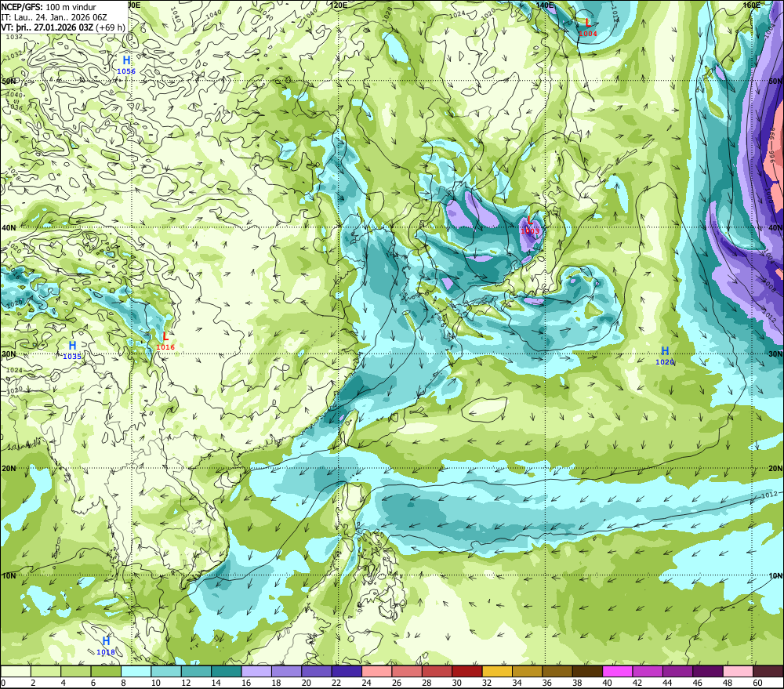The image size is (784, 689).
Task: Click the legend value '60'
Action: click(757, 683)
